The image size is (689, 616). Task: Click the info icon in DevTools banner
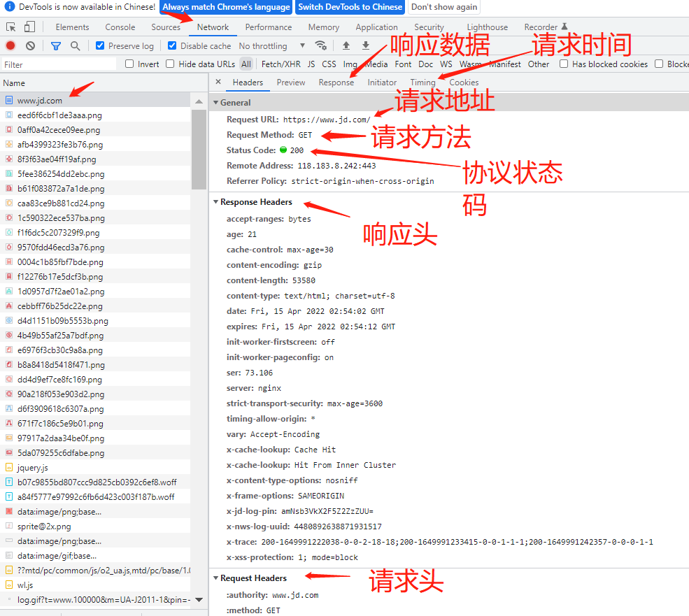click(9, 6)
